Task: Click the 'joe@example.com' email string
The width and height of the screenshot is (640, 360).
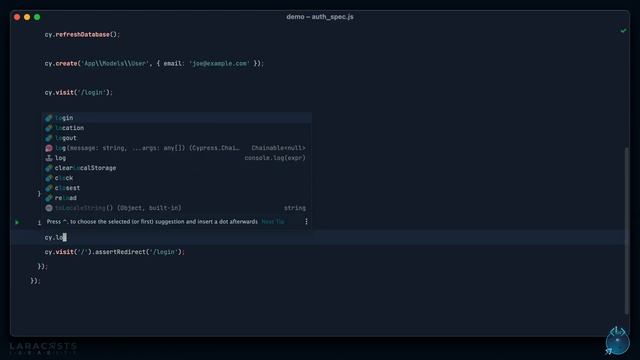Action: point(219,64)
